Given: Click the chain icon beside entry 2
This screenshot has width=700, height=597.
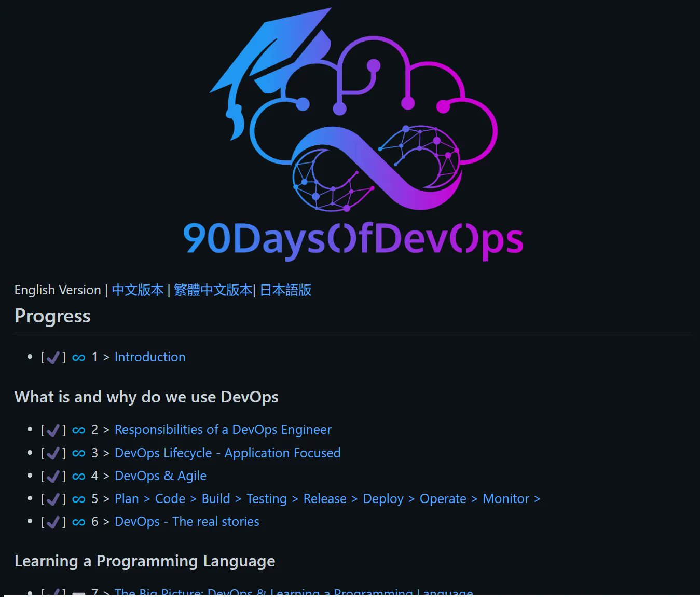Looking at the screenshot, I should pyautogui.click(x=79, y=430).
